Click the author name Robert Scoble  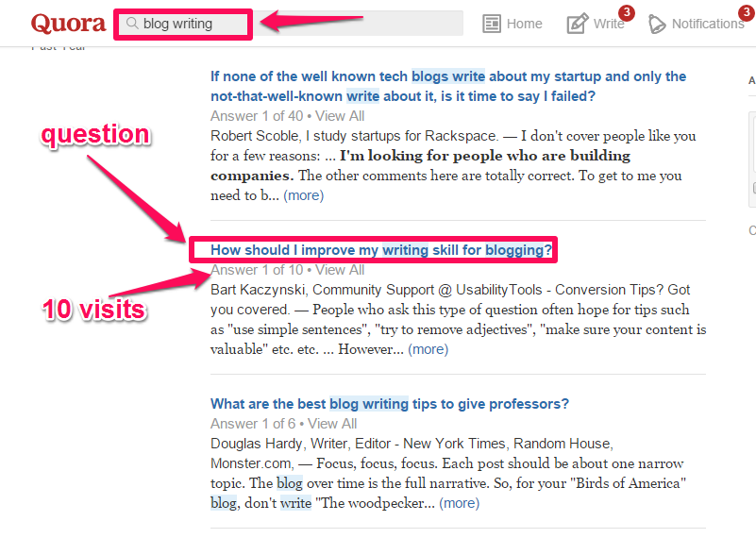(255, 136)
